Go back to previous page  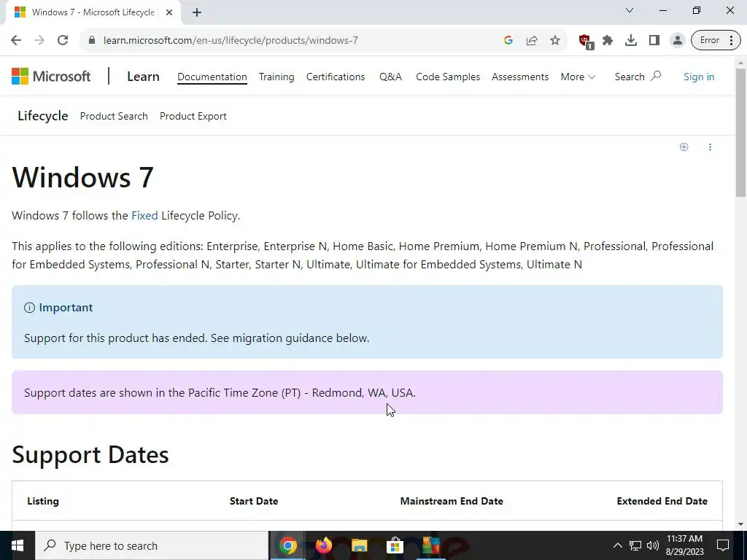point(16,41)
